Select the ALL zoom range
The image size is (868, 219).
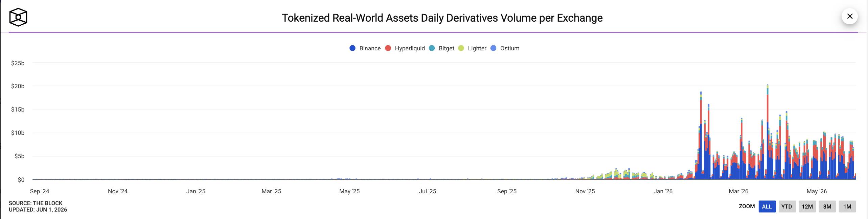click(767, 206)
